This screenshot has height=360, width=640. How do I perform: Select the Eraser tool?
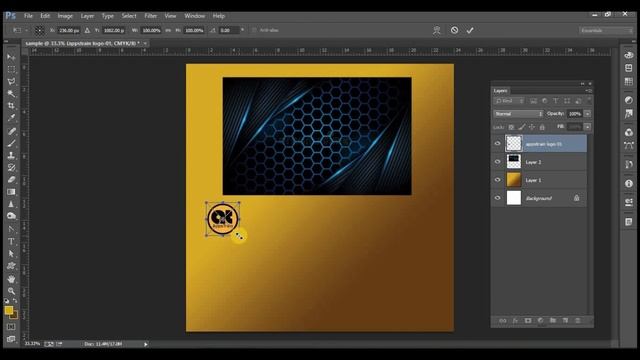point(11,180)
